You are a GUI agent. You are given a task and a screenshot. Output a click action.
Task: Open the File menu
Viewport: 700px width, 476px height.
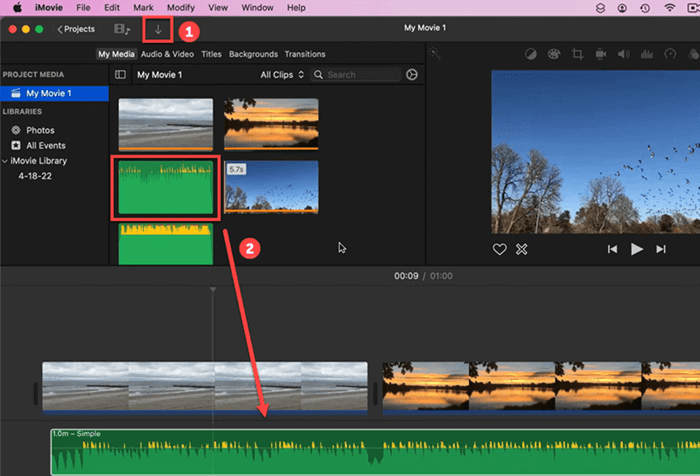[83, 8]
